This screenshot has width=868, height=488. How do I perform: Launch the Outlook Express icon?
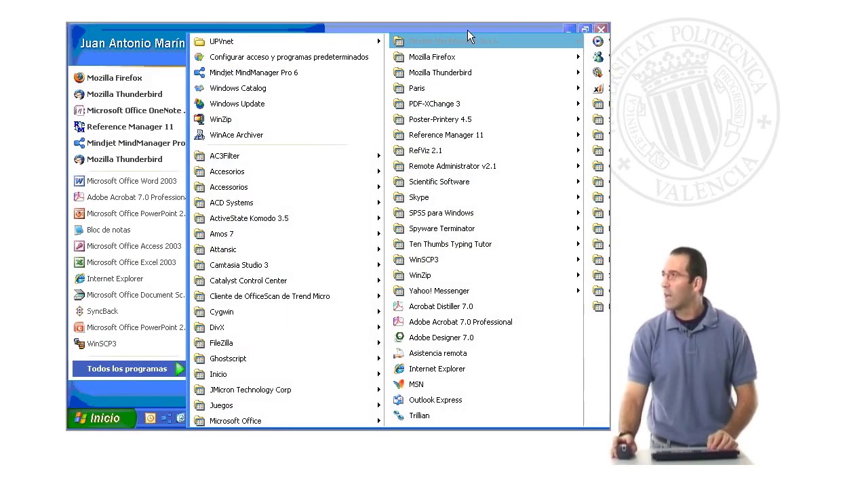pos(399,400)
